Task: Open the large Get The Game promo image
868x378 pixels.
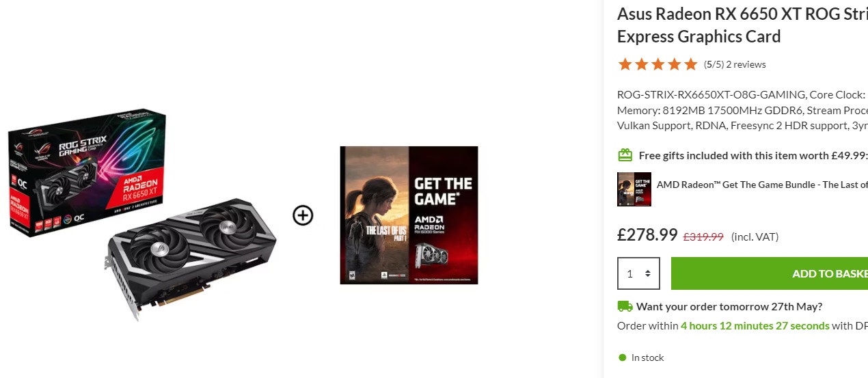Action: click(409, 215)
